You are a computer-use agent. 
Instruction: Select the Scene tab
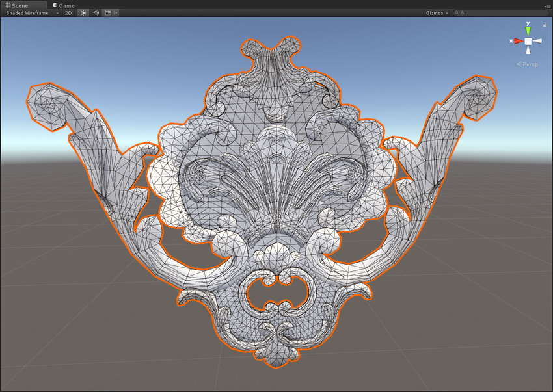click(18, 5)
